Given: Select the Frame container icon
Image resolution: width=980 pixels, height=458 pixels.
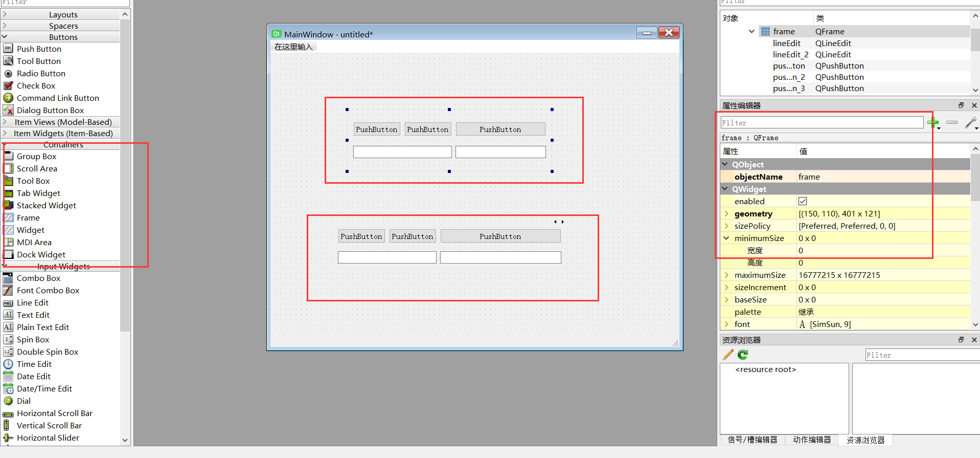Looking at the screenshot, I should point(8,217).
